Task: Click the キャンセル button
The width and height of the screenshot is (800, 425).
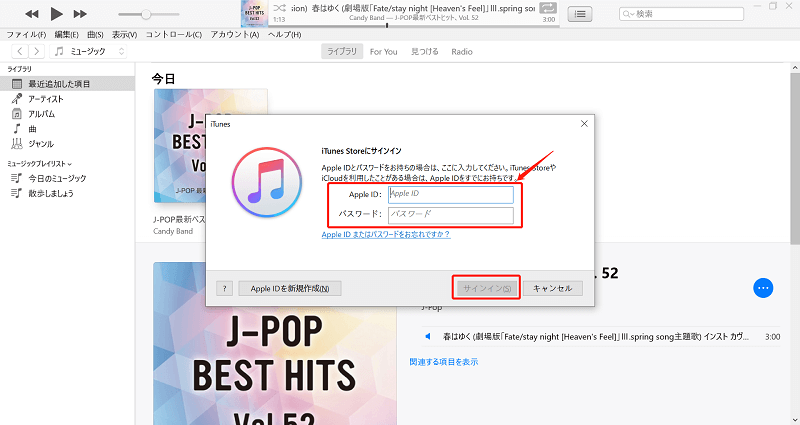Action: pos(553,288)
